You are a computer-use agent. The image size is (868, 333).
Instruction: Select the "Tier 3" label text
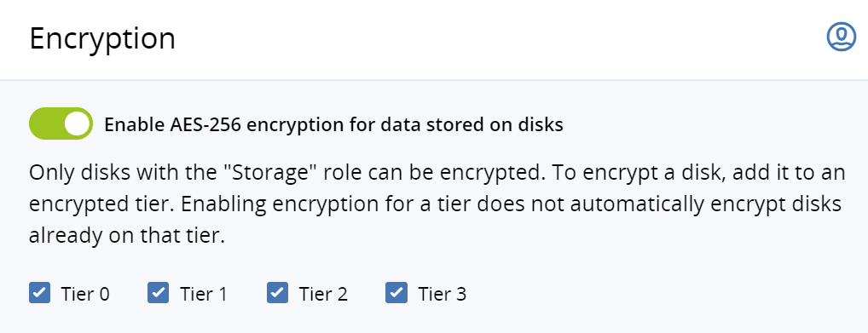(x=442, y=295)
